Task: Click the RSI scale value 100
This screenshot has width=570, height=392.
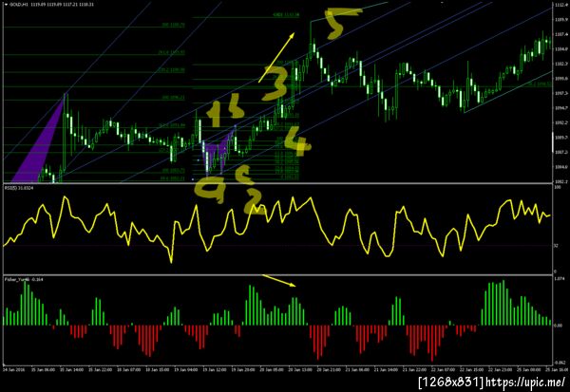Action: [x=557, y=187]
